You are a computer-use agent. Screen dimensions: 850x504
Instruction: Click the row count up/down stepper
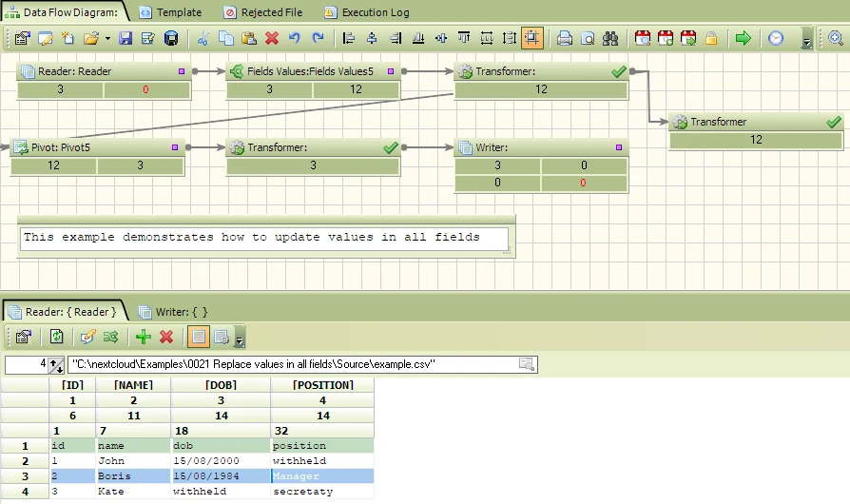point(56,365)
